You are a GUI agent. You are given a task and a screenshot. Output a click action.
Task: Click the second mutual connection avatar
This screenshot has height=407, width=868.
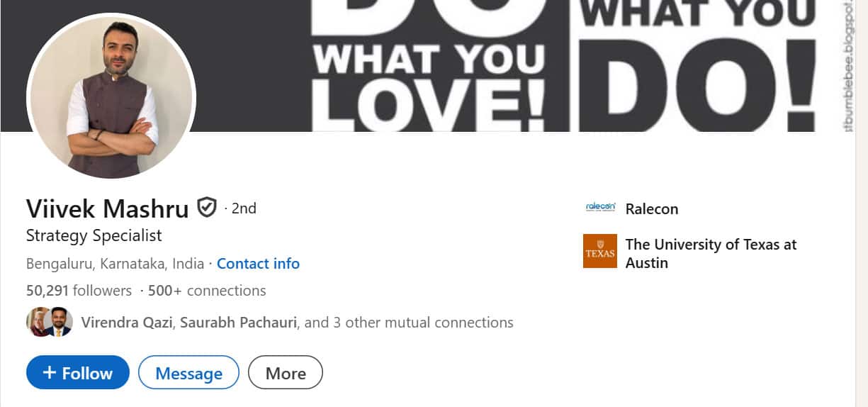(59, 322)
